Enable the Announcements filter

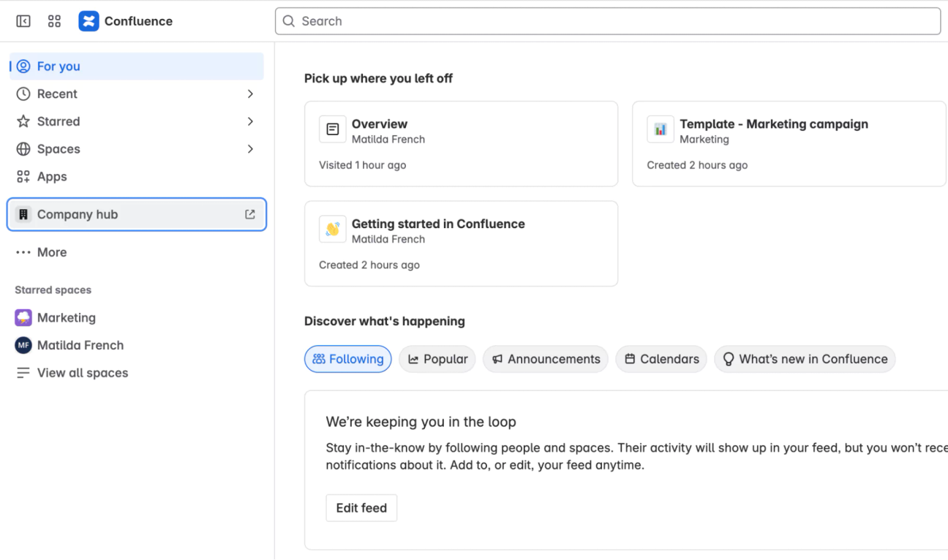[x=545, y=359]
